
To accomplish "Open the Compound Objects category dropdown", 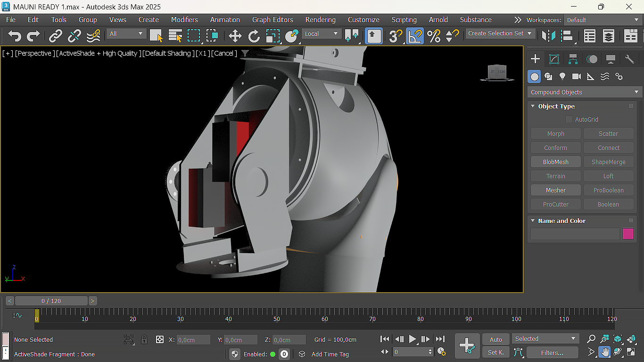I will [x=585, y=92].
